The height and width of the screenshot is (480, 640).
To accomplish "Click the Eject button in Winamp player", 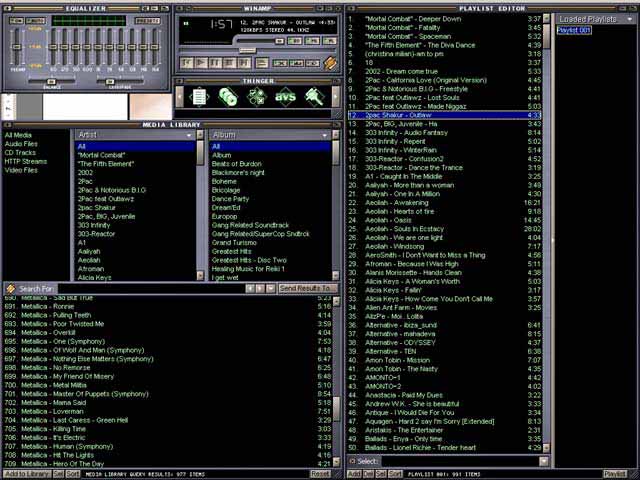I will (262, 63).
